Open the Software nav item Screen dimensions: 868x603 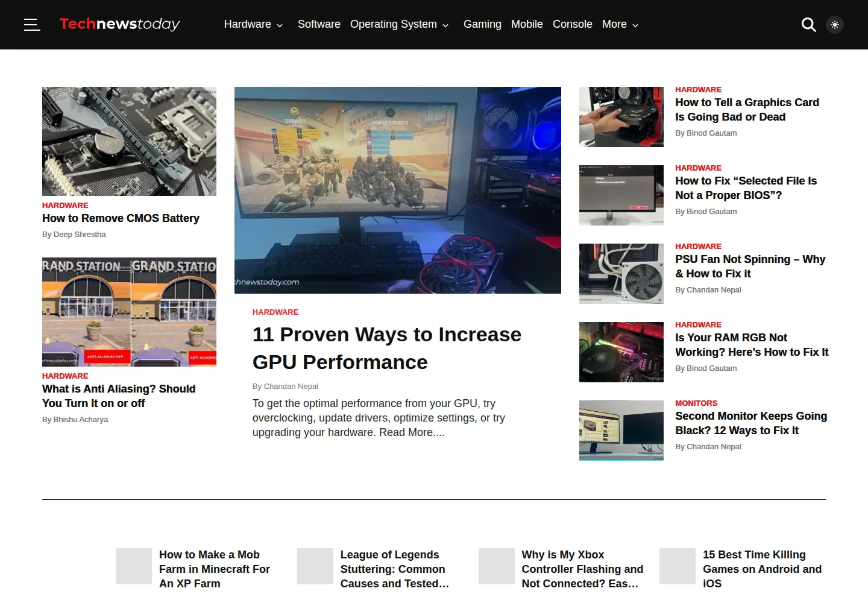pos(319,24)
